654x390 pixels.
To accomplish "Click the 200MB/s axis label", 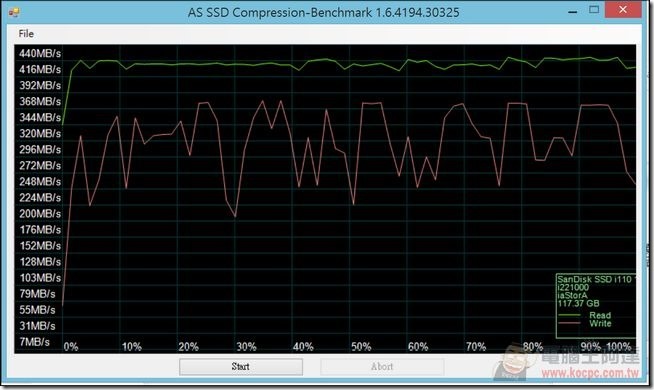I will (40, 214).
